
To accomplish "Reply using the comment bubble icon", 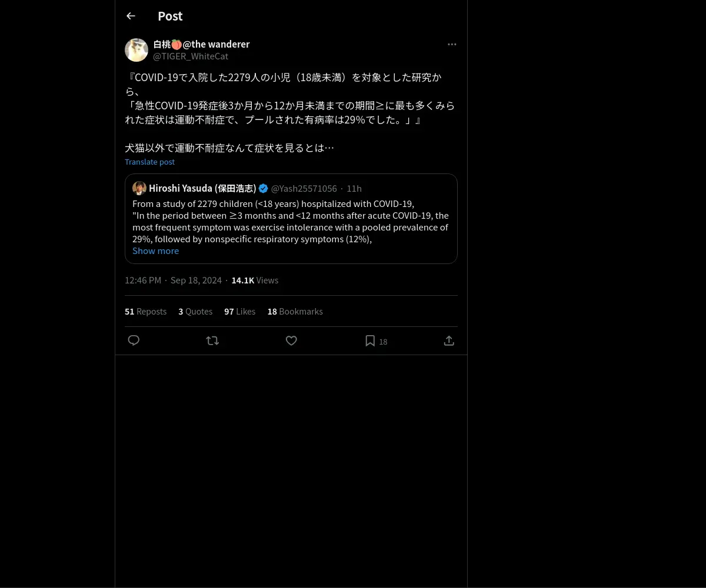I will click(x=134, y=340).
